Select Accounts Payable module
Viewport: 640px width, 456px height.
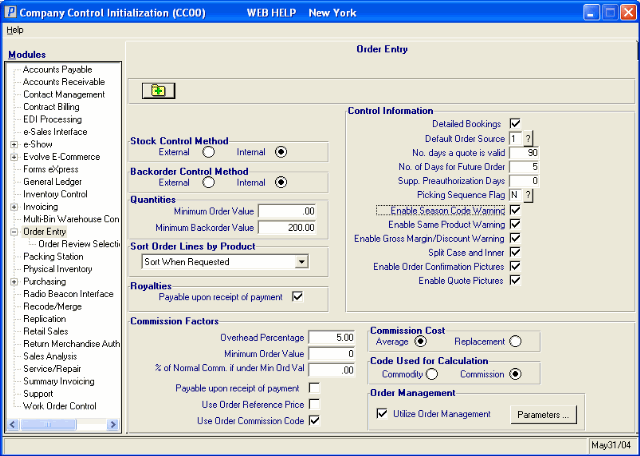[58, 69]
